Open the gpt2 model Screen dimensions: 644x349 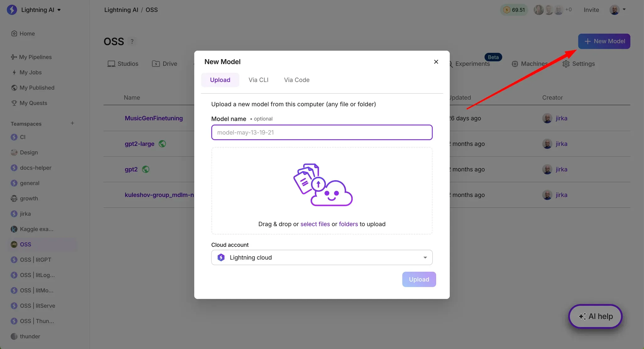click(131, 169)
